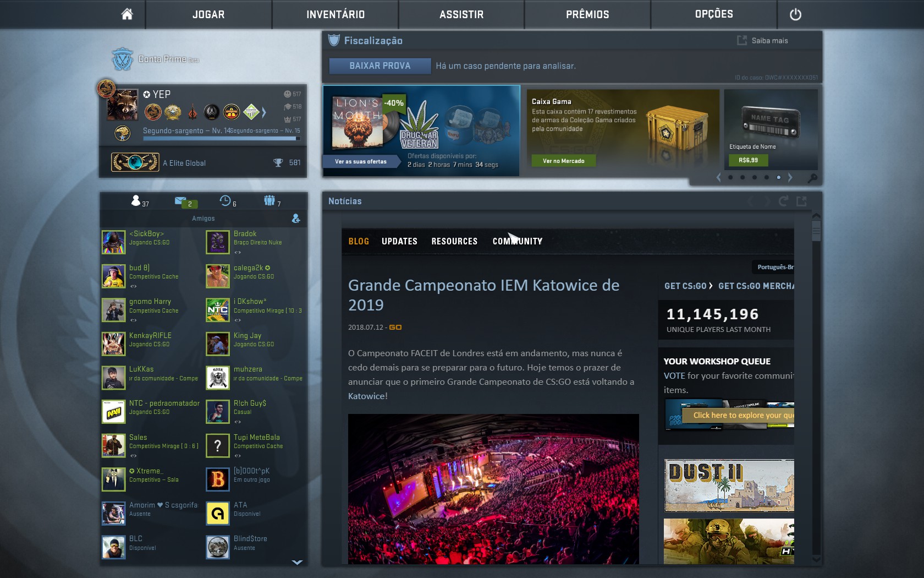
Task: Click the Conta Prime badge icon
Action: click(122, 59)
